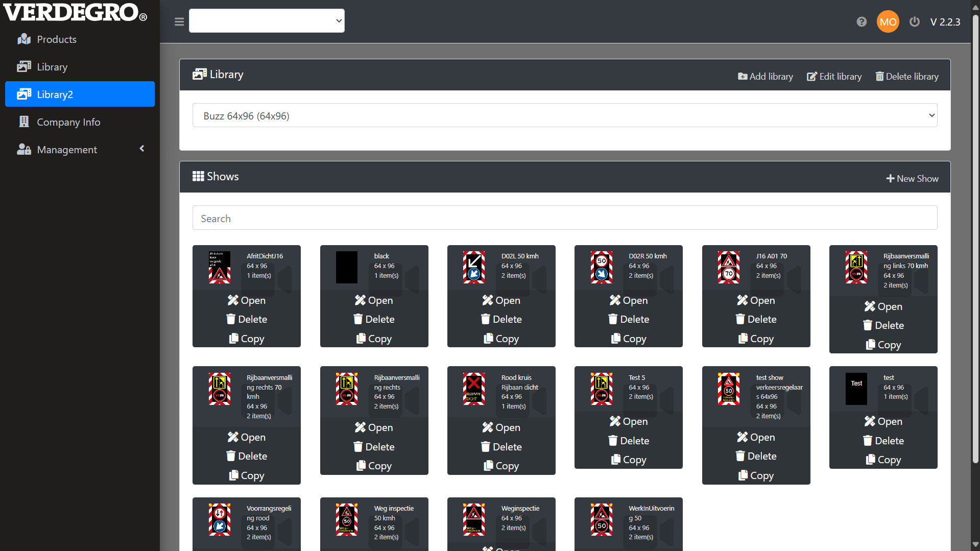Image resolution: width=980 pixels, height=551 pixels.
Task: Click open tools icon for test show
Action: click(x=870, y=421)
